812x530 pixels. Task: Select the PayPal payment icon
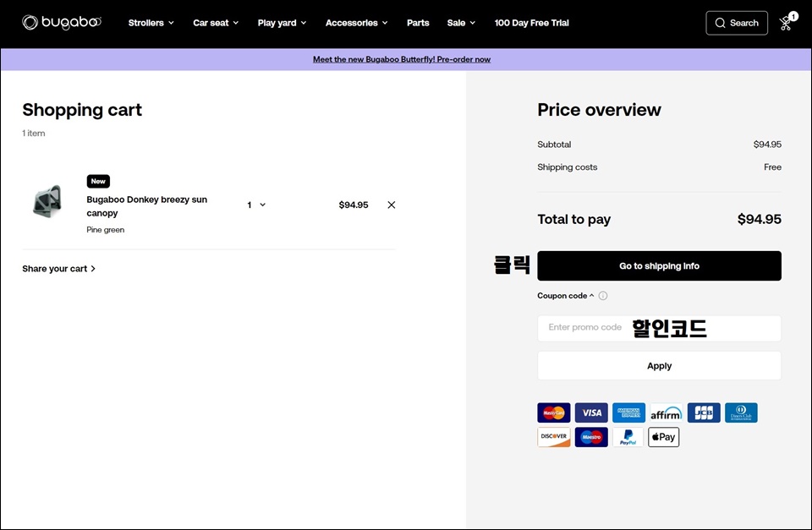628,437
